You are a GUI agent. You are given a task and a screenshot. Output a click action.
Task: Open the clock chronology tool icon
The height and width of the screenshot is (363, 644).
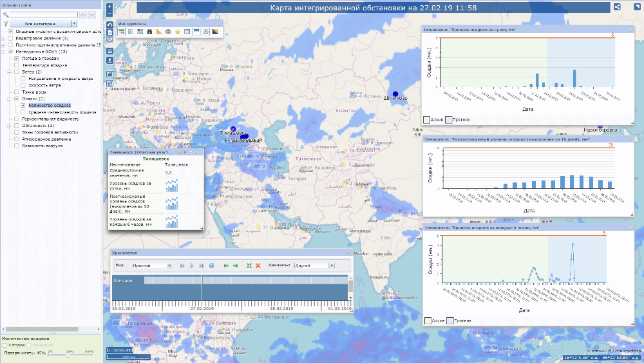(x=205, y=32)
